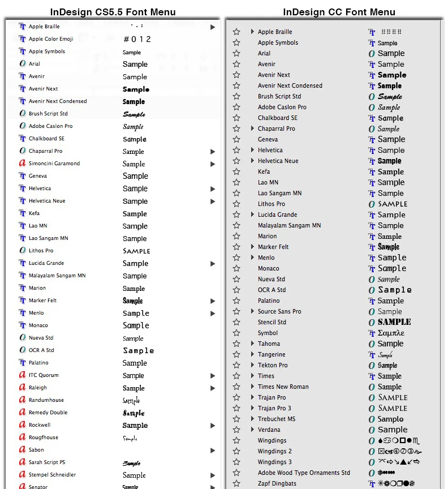Star the Nueva Std font in CC menu
448x489 pixels.
pos(236,279)
